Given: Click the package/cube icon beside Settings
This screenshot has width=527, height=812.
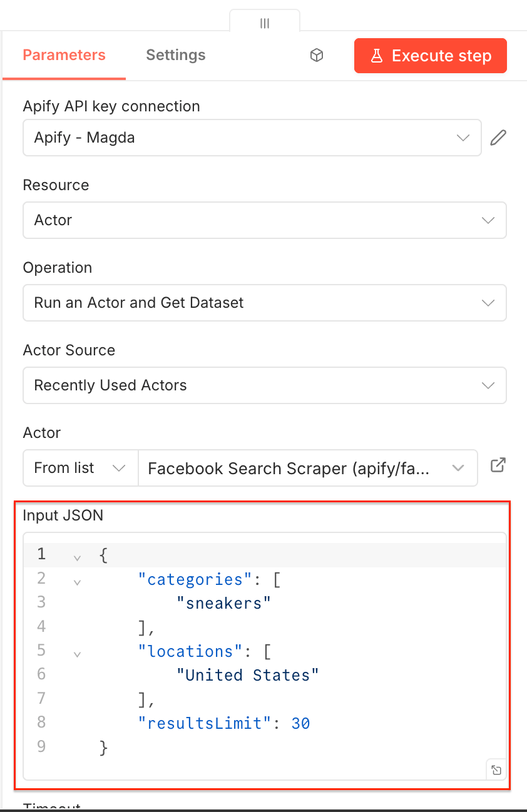Looking at the screenshot, I should tap(317, 55).
